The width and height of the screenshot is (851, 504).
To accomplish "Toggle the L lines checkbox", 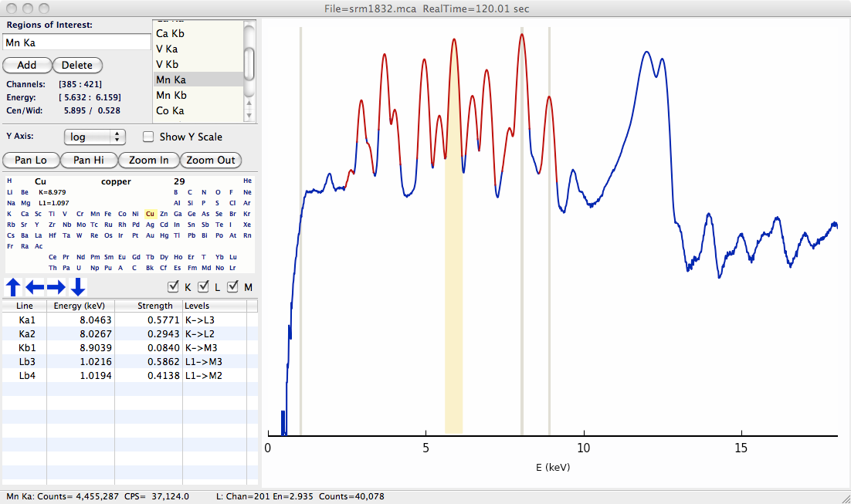I will (x=204, y=287).
